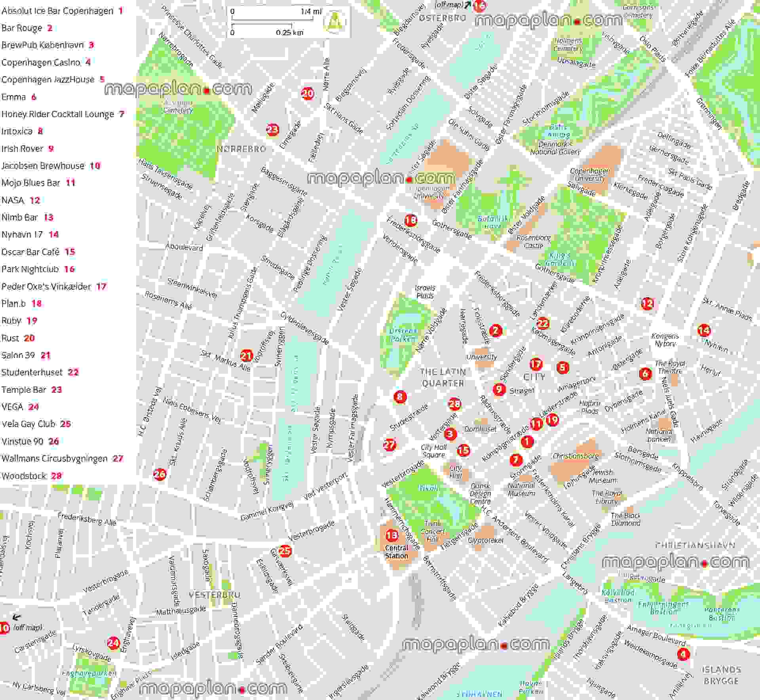The height and width of the screenshot is (700, 760).
Task: Click 'Honey Rider Cocktail Lounge' legend entry
Action: (x=63, y=114)
